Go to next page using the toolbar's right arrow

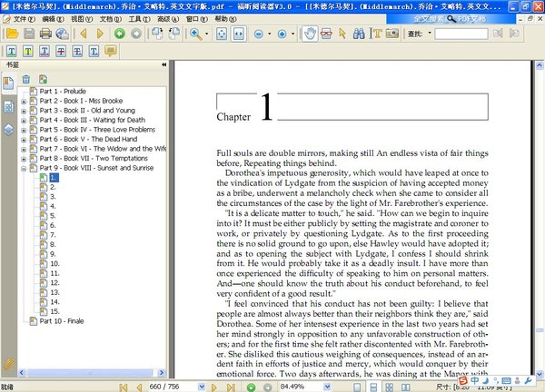[x=101, y=34]
